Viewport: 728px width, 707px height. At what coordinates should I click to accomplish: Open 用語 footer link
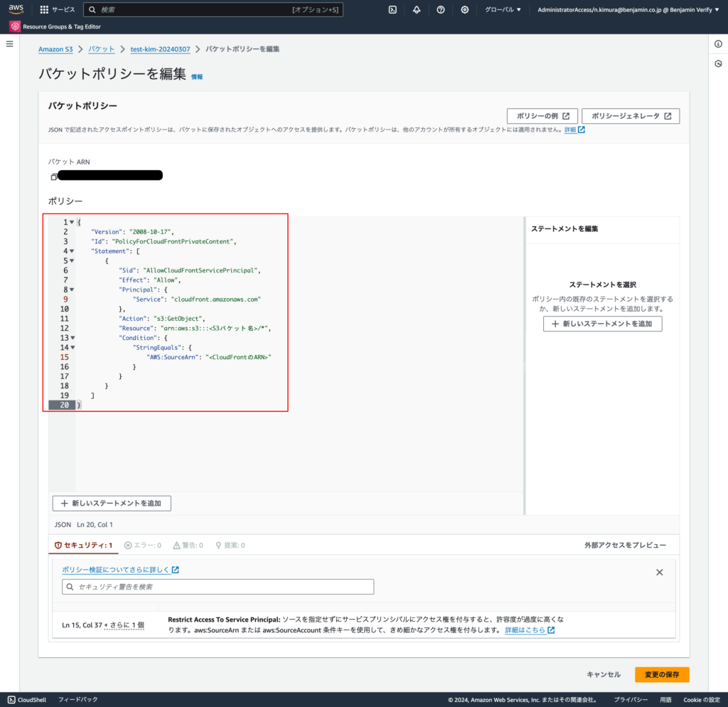click(665, 700)
